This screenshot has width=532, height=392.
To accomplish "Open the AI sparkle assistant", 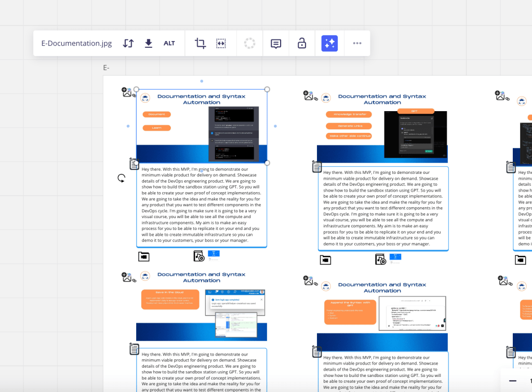I will 329,44.
